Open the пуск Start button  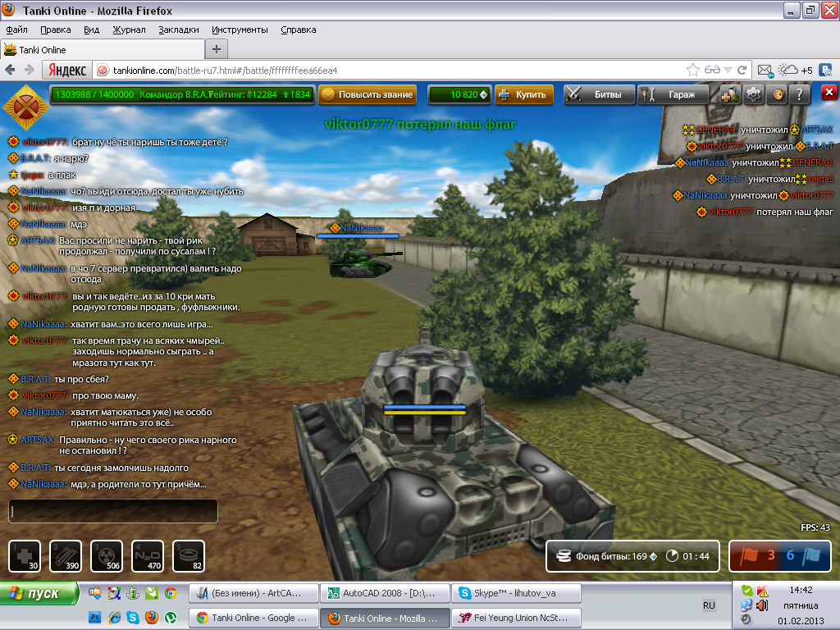pos(39,594)
